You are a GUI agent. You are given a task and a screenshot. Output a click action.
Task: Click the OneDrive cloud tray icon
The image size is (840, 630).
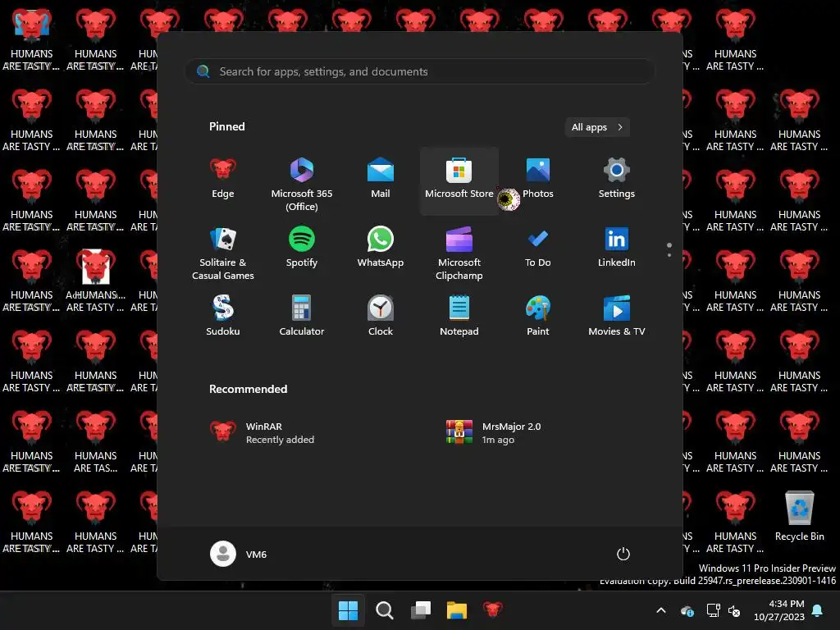[x=687, y=610]
